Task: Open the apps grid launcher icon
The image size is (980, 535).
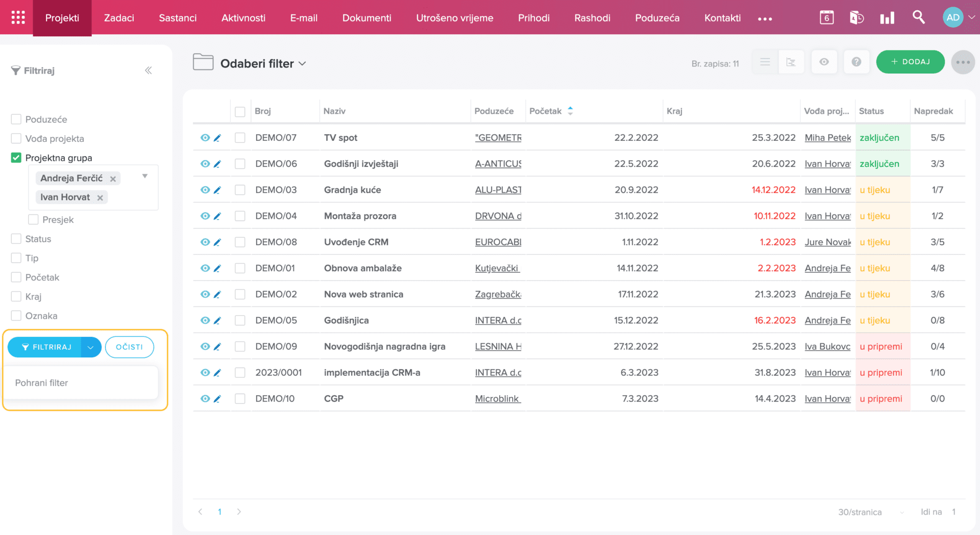Action: click(18, 17)
